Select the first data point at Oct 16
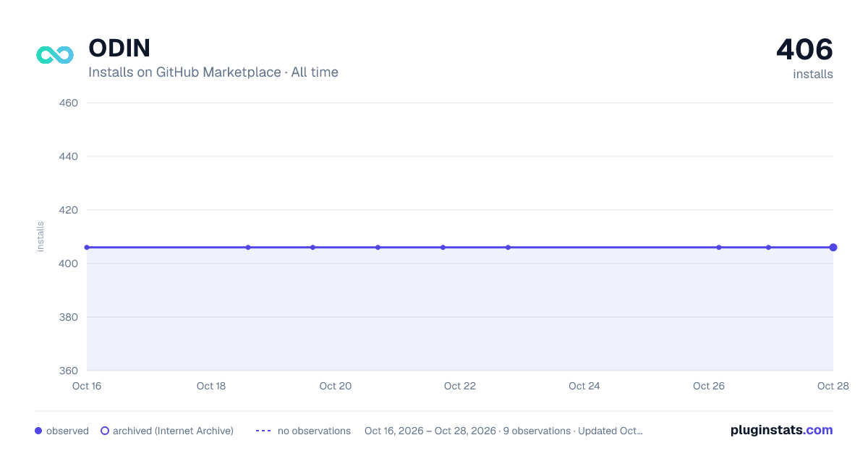 click(87, 248)
